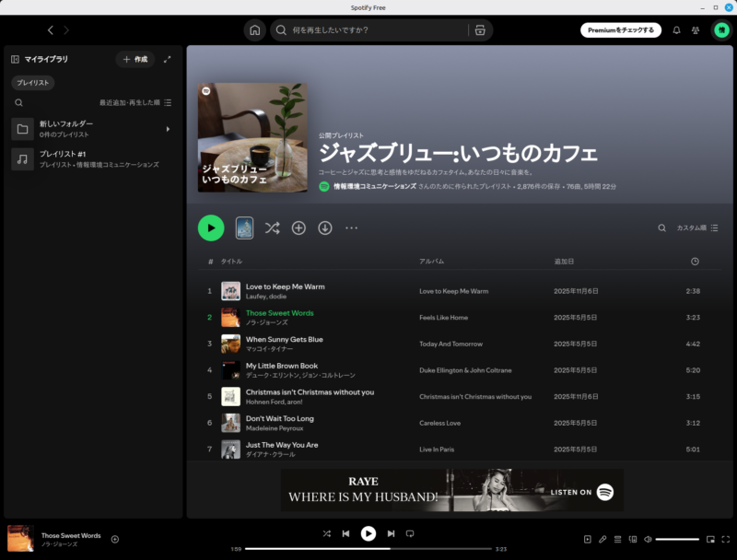This screenshot has width=737, height=560.
Task: Select the プレイリスト filter chip
Action: [34, 83]
